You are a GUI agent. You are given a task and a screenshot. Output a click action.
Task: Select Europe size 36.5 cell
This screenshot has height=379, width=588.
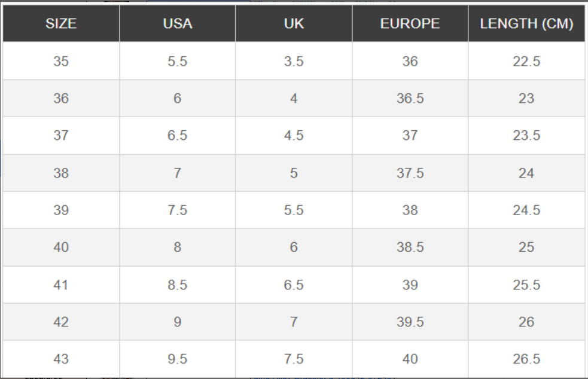pos(410,99)
